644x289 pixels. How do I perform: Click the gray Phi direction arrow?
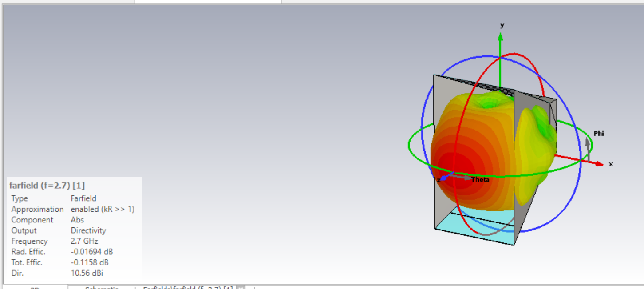tap(588, 143)
